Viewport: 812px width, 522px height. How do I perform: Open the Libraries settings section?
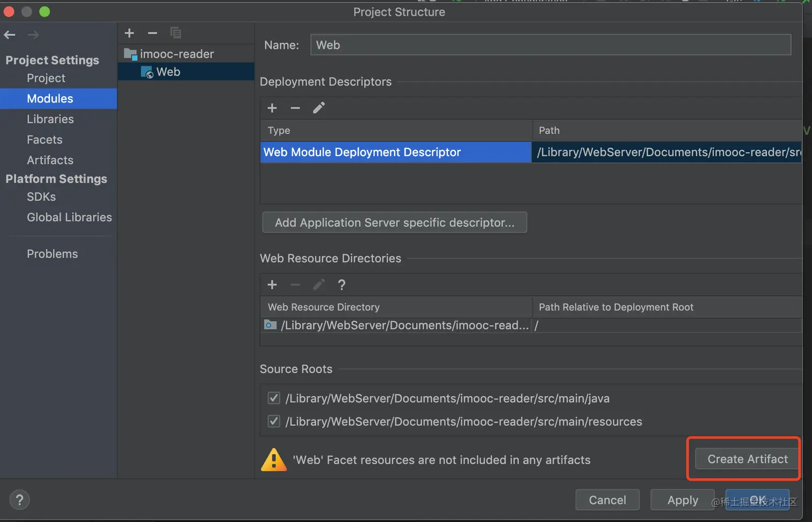tap(50, 119)
